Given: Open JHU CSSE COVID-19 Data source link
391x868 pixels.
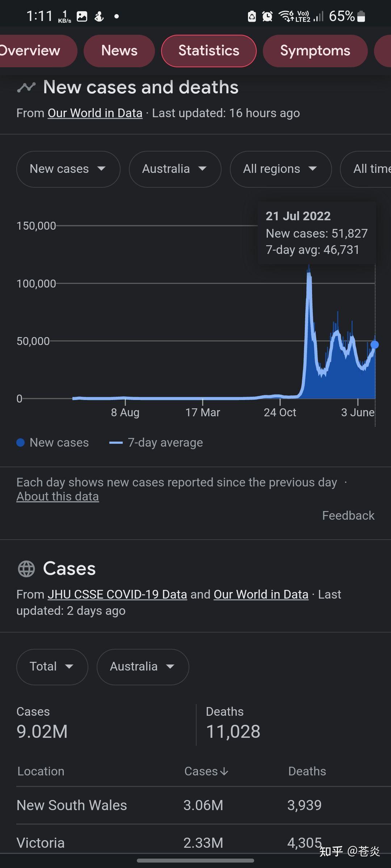Looking at the screenshot, I should click(x=117, y=594).
